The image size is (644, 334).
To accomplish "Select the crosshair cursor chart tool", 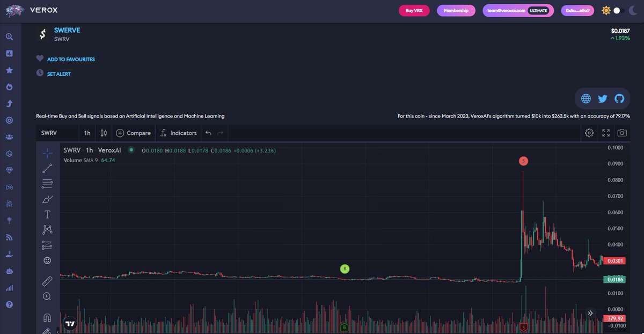I will [47, 153].
